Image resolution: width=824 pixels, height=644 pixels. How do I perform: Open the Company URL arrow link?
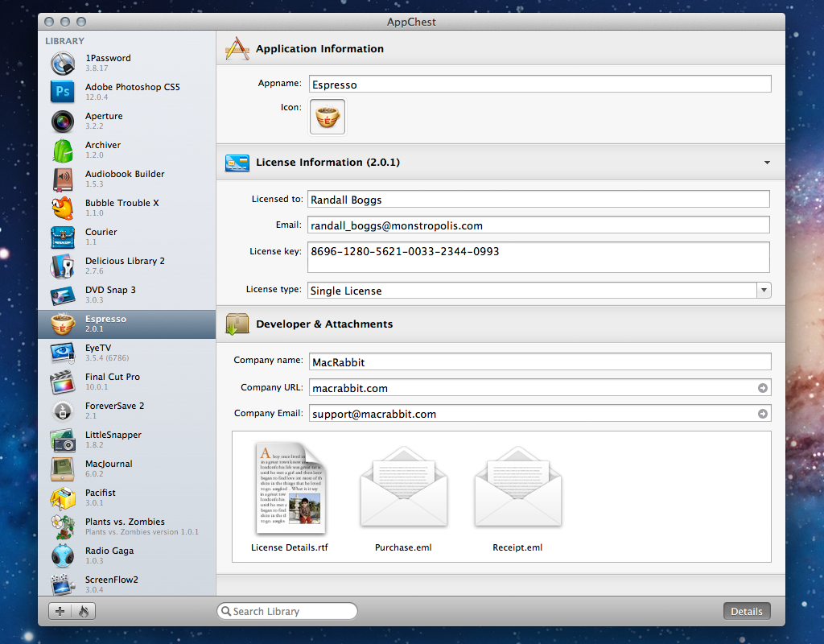point(763,388)
